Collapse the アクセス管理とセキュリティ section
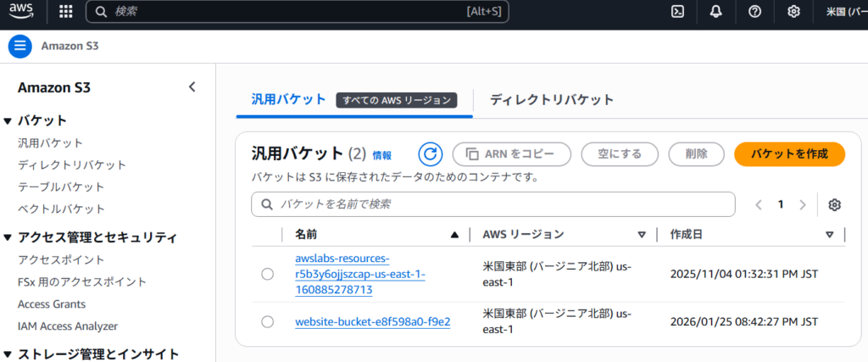Viewport: 868px width, 362px height. (8, 238)
